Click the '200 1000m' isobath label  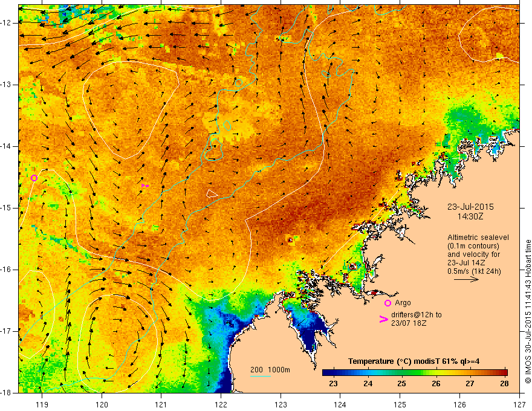point(270,370)
